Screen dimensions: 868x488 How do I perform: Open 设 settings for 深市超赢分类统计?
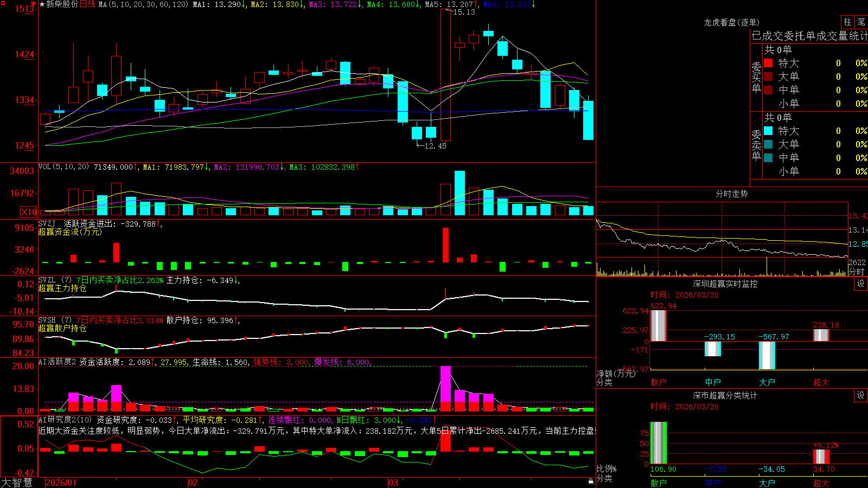tap(861, 395)
